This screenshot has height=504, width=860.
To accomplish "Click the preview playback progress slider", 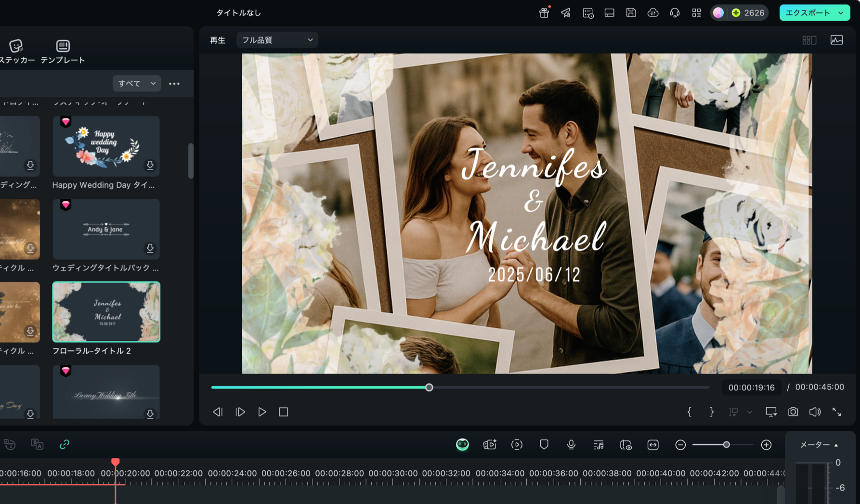I will [x=460, y=388].
